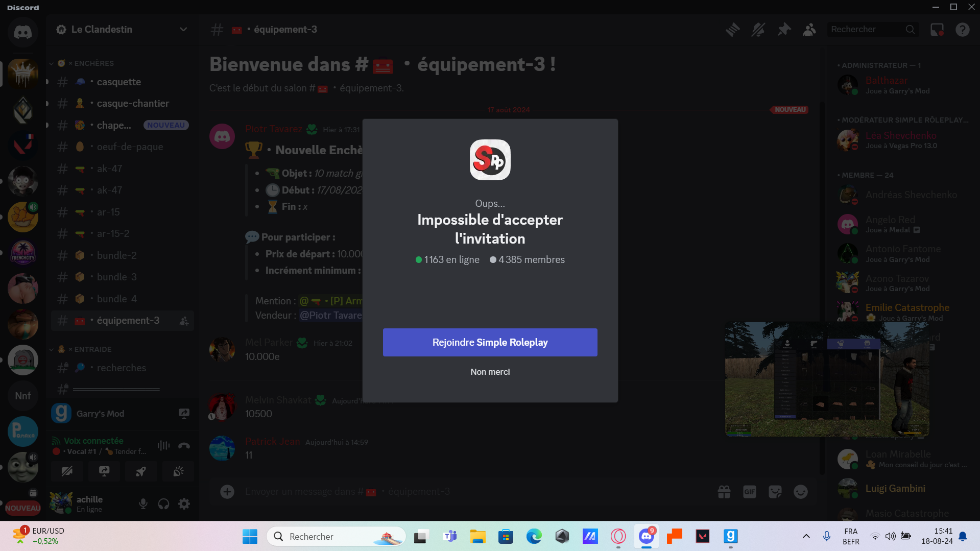This screenshot has height=551, width=980.
Task: Click Piotr Tavarez username in chat
Action: point(273,129)
